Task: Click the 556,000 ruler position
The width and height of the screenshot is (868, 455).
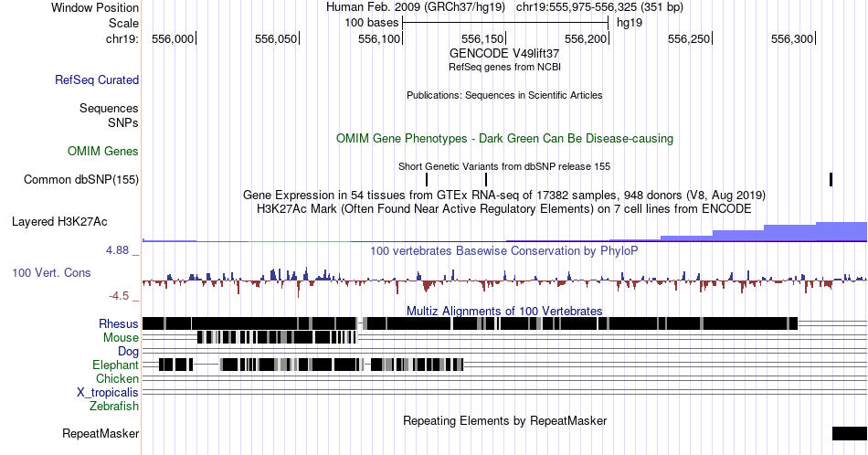Action: pos(173,38)
